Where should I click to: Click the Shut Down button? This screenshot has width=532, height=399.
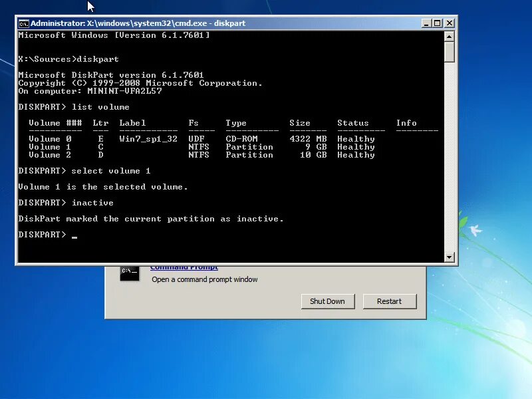(328, 301)
